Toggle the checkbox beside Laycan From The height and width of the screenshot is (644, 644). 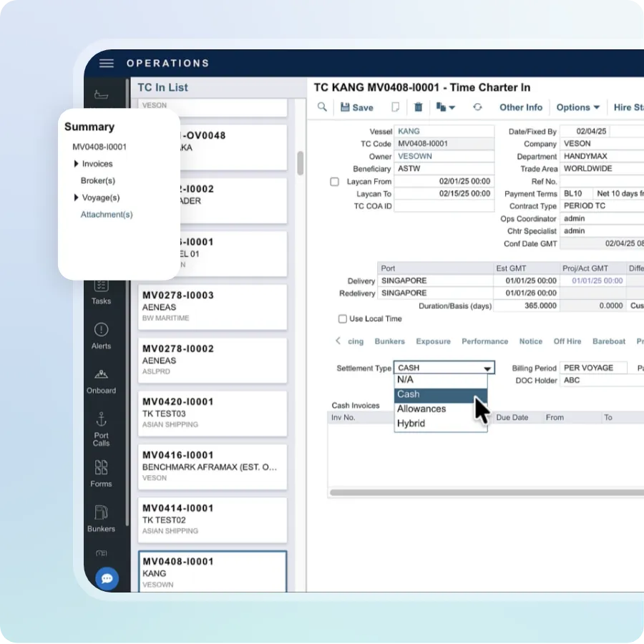click(335, 182)
